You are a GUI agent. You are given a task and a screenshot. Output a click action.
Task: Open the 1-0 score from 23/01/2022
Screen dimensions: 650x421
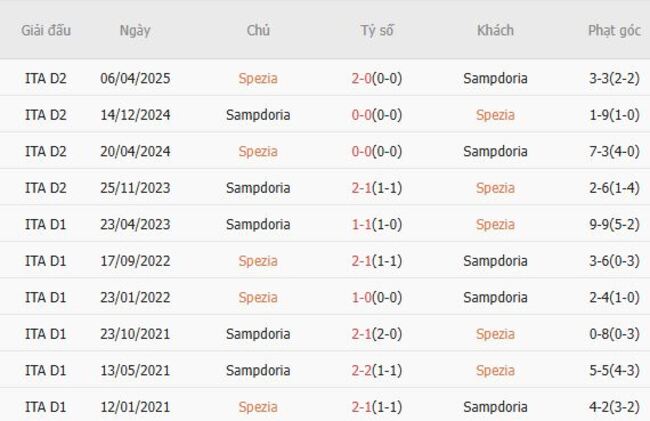tap(377, 297)
